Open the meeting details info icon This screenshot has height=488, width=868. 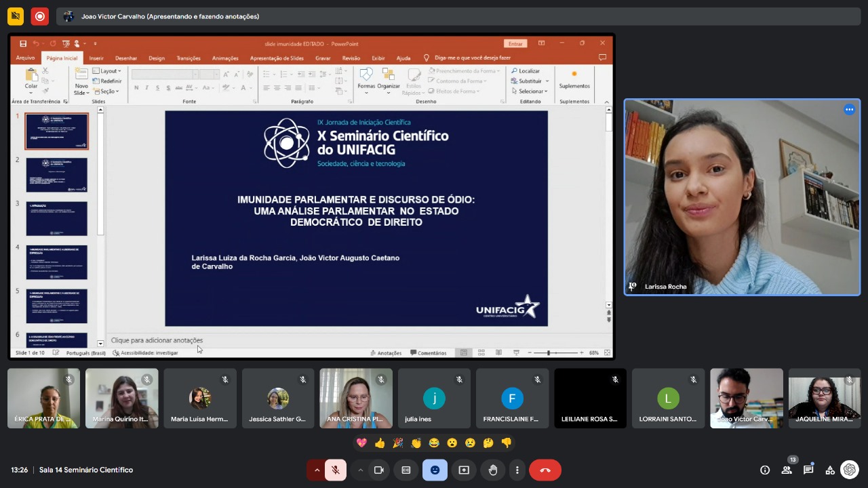tap(765, 470)
